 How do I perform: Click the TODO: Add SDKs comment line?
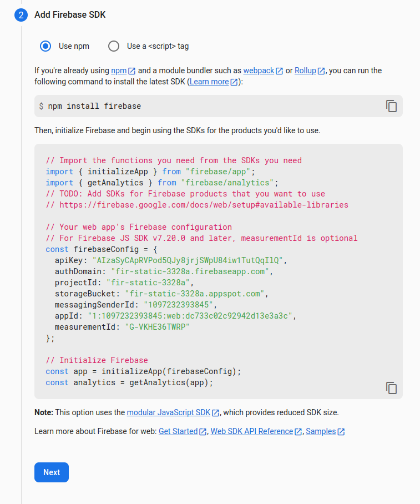(185, 194)
